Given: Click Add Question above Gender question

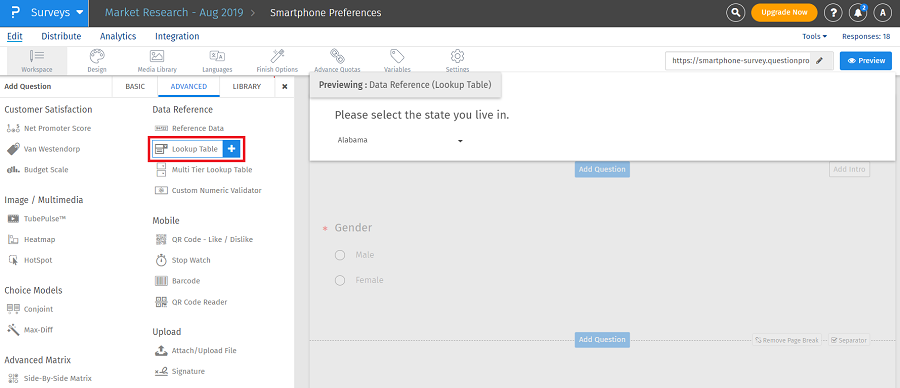Looking at the screenshot, I should 602,170.
